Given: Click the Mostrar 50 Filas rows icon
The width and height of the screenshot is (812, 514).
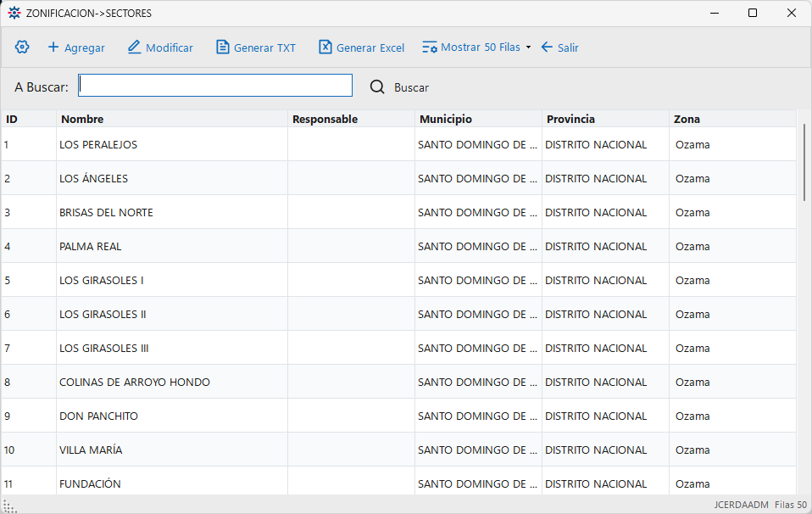Looking at the screenshot, I should point(430,47).
